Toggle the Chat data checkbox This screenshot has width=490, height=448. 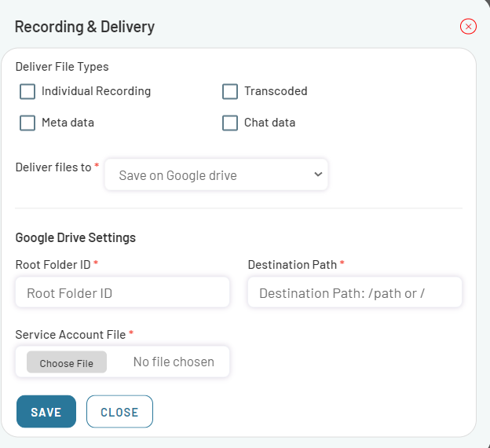pyautogui.click(x=230, y=123)
